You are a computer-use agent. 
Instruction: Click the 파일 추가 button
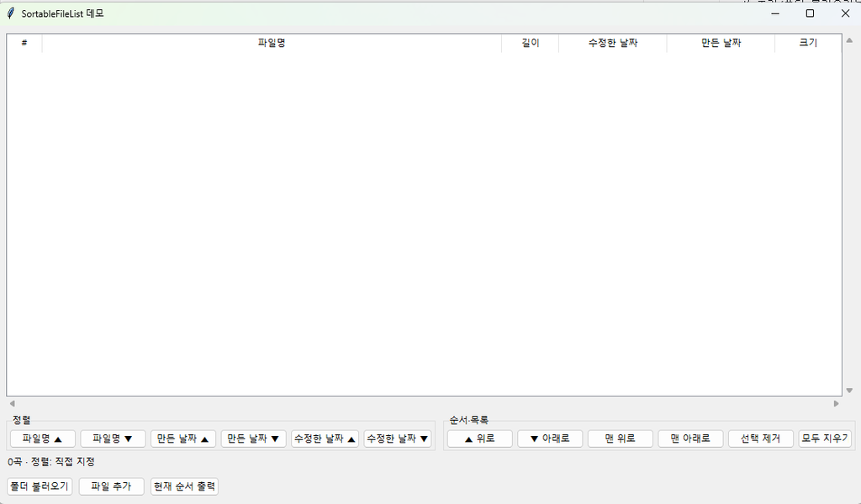click(112, 486)
